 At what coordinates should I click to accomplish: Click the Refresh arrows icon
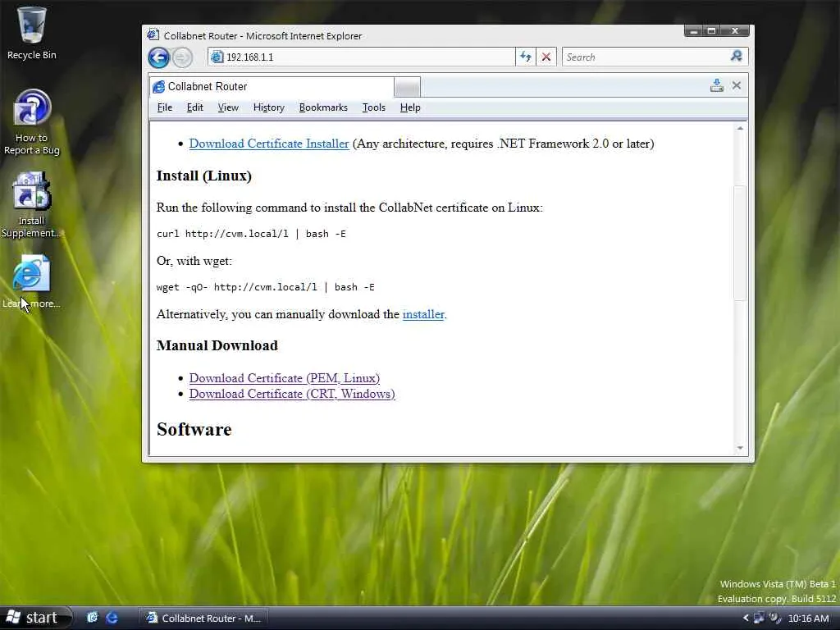526,57
